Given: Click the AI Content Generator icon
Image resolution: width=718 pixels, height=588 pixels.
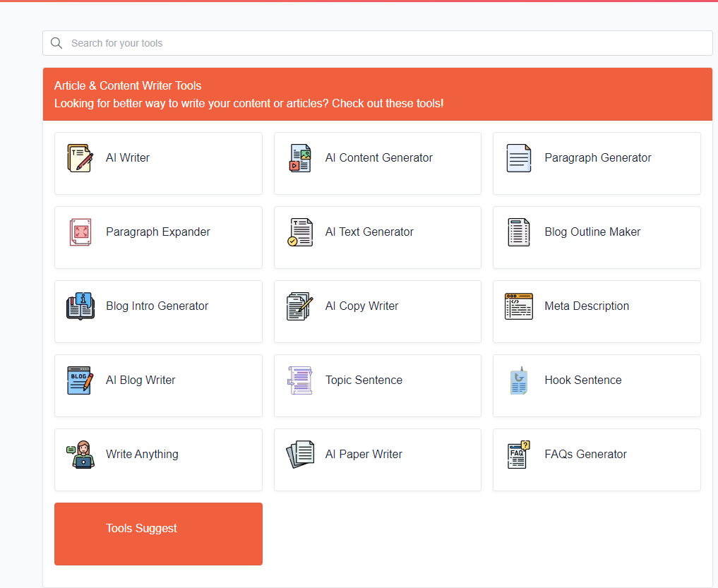Looking at the screenshot, I should pyautogui.click(x=300, y=158).
